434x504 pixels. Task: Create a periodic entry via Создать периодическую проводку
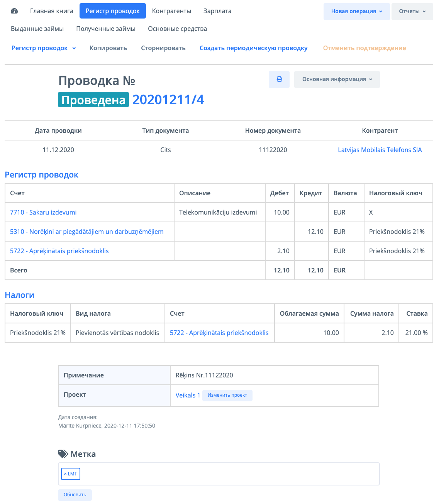[253, 48]
